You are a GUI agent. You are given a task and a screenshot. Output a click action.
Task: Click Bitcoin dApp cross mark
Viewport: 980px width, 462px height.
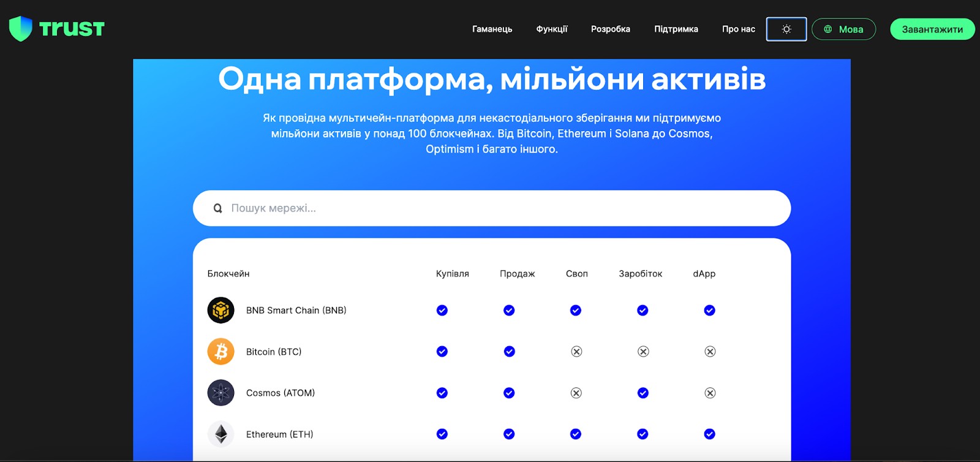point(710,352)
